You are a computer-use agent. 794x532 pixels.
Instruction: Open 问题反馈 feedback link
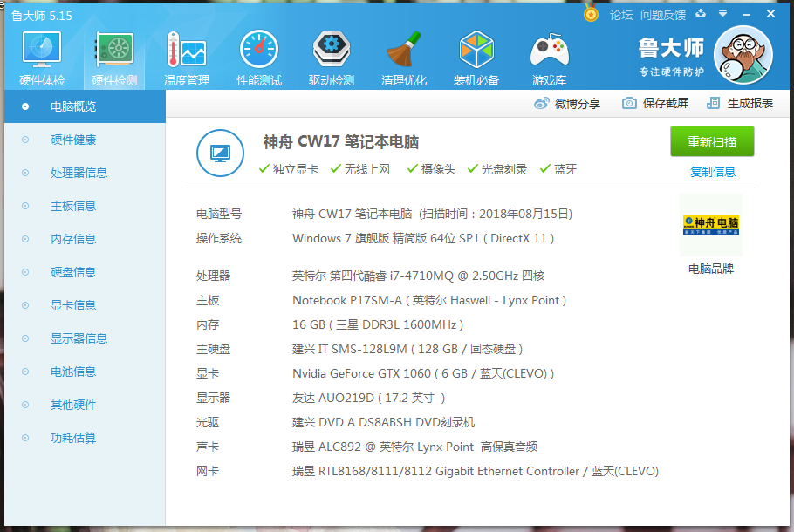pyautogui.click(x=663, y=15)
